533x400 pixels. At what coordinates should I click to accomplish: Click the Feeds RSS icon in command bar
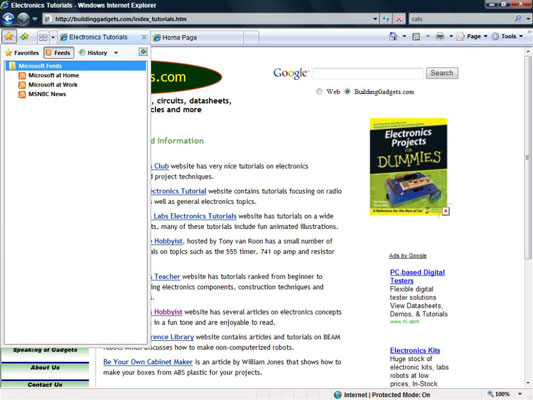(416, 36)
